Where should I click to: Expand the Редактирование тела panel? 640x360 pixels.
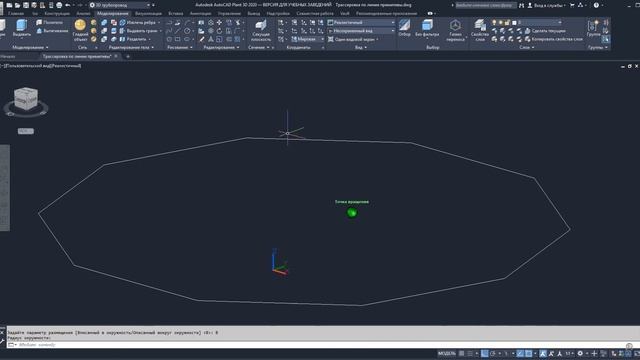coord(131,48)
